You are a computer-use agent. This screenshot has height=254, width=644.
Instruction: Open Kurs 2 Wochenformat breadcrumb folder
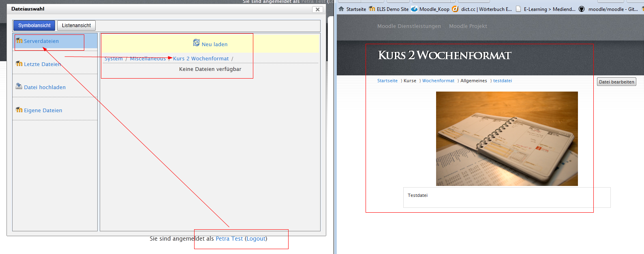pos(201,59)
